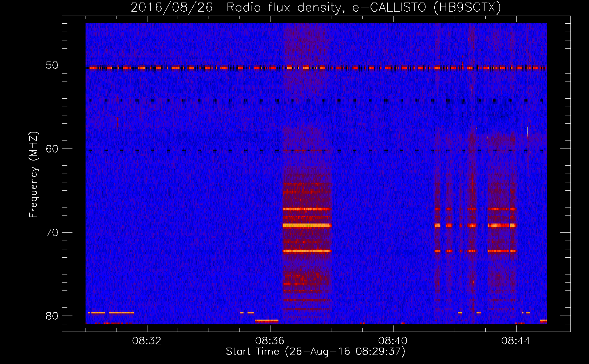Click the 'Start Time (26-Aug-16 08:29:37)' label

click(x=316, y=352)
